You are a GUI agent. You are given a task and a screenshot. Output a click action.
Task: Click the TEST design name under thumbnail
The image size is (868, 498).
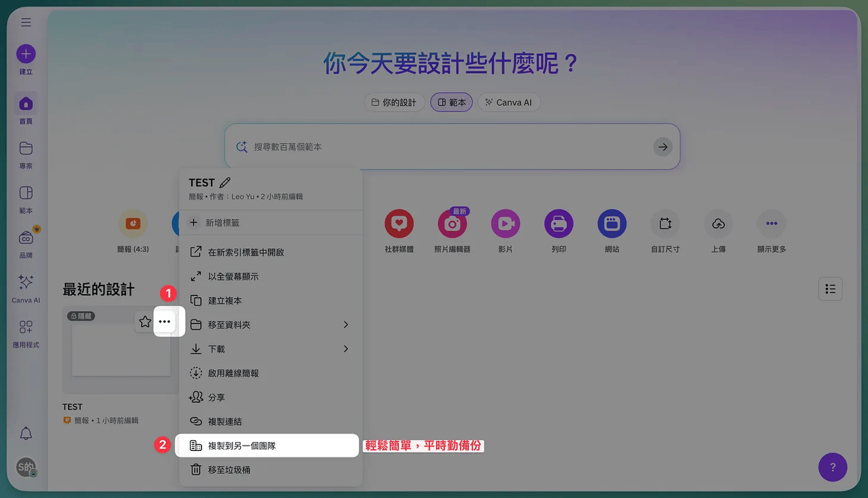[x=72, y=407]
